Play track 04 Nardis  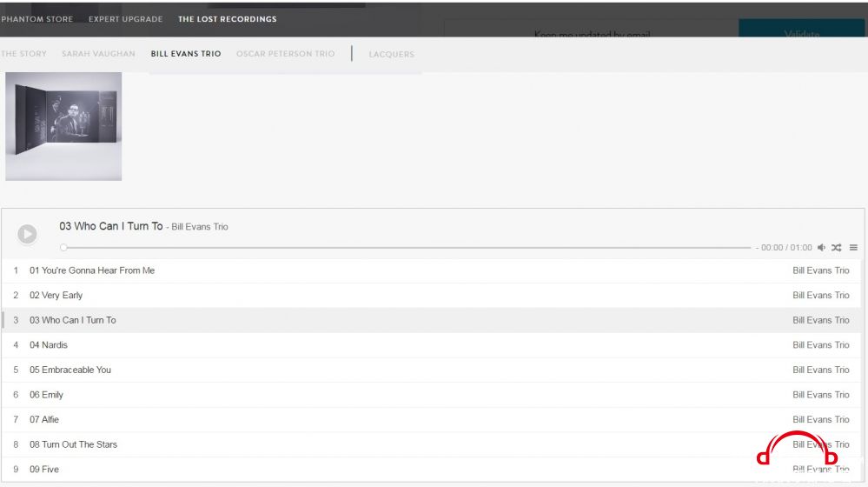click(431, 345)
